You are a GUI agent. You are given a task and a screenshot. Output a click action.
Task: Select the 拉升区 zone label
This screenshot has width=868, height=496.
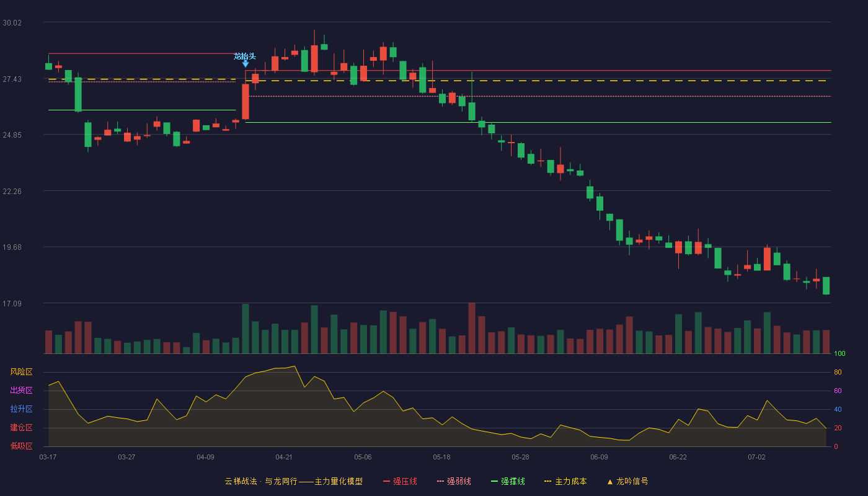click(x=21, y=409)
